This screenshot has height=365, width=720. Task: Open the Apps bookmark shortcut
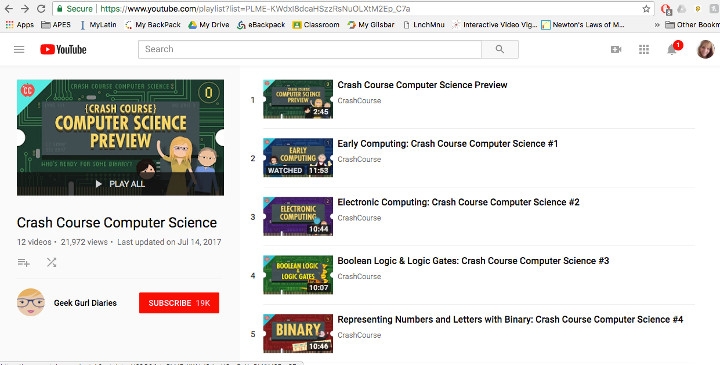tap(19, 25)
